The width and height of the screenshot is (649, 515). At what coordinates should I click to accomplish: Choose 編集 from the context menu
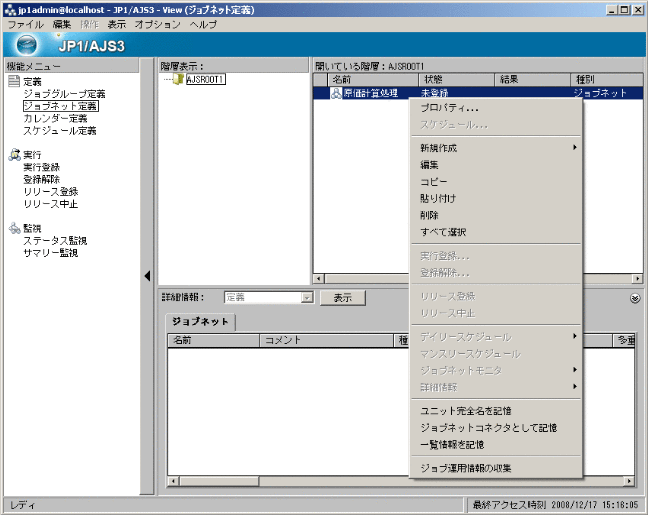tap(496, 165)
